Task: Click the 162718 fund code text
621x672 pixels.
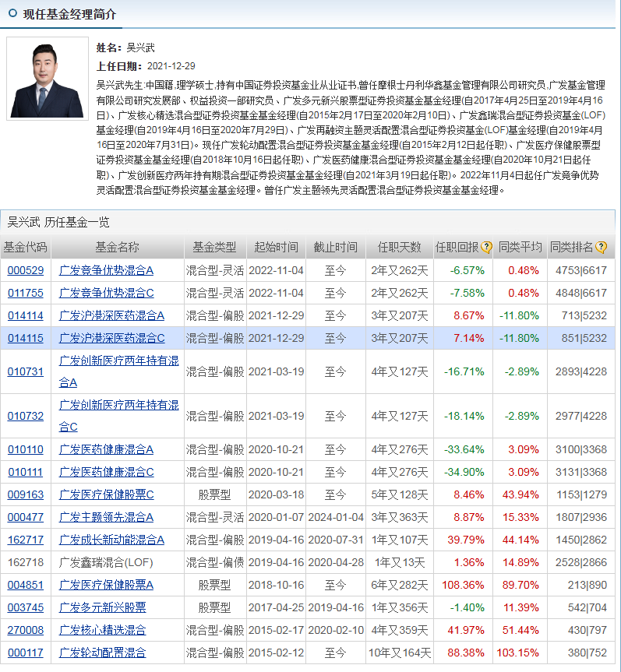Action: (26, 563)
